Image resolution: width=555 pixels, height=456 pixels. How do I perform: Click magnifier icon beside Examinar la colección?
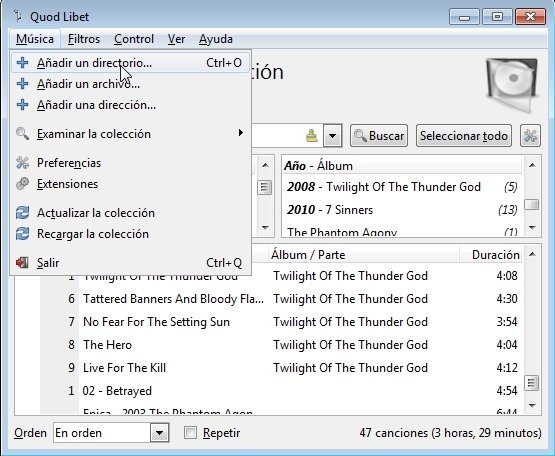coord(22,134)
